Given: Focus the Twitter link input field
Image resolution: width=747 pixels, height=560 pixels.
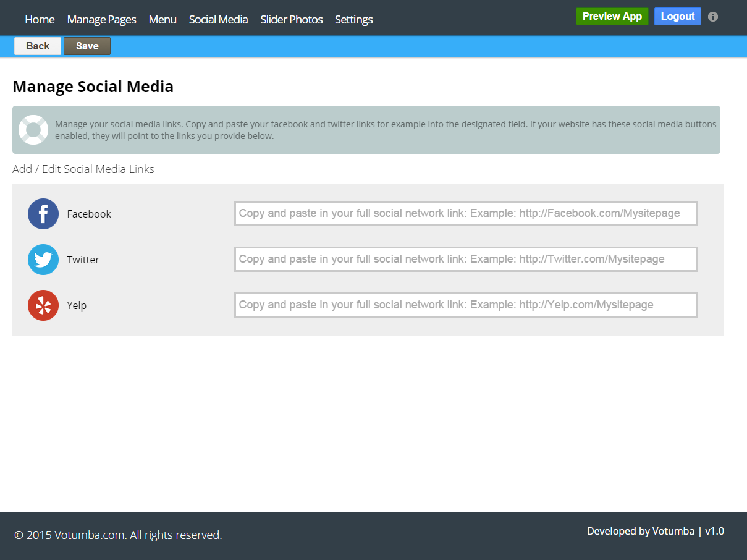Looking at the screenshot, I should click(466, 259).
